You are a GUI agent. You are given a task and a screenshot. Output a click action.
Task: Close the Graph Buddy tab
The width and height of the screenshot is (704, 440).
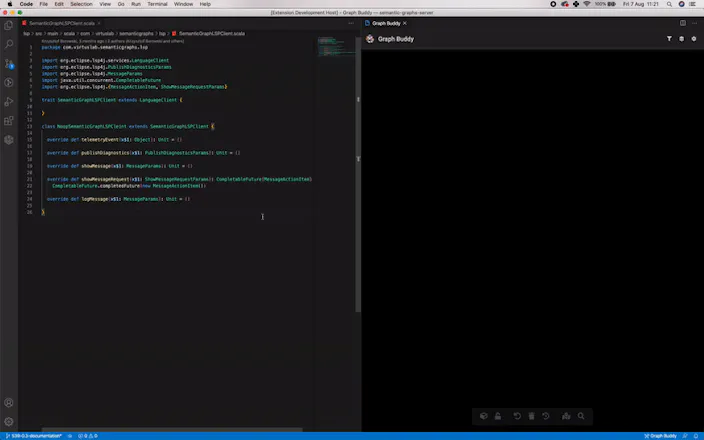(405, 23)
